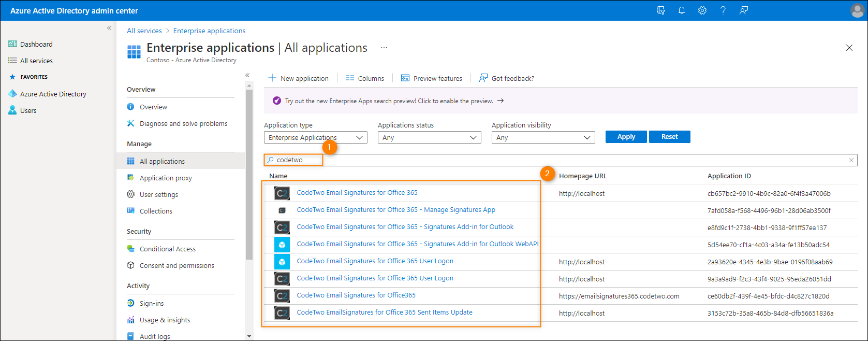The width and height of the screenshot is (868, 341).
Task: Click the Homepage URL column header
Action: (583, 176)
